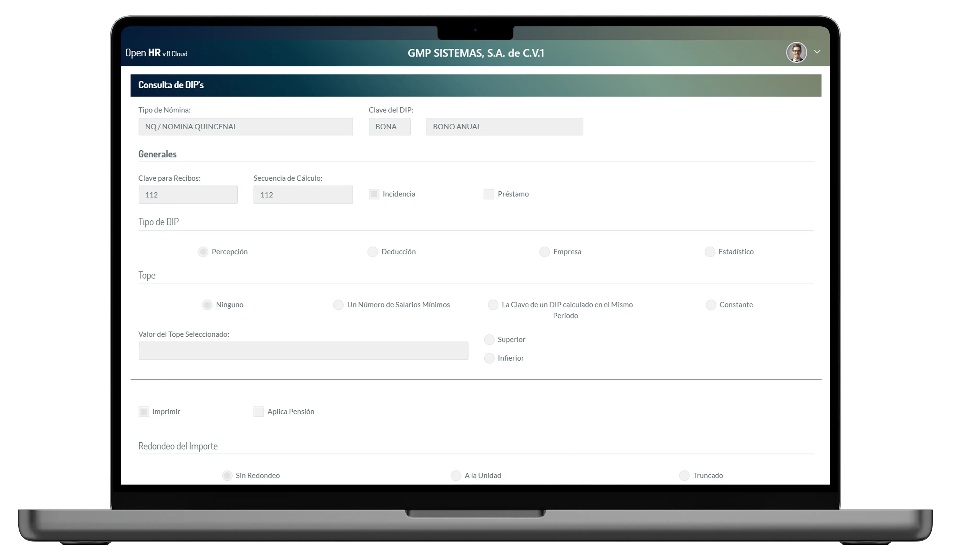Screen dimensions: 954x560
Task: Select the Sin Redondeo option
Action: 226,475
